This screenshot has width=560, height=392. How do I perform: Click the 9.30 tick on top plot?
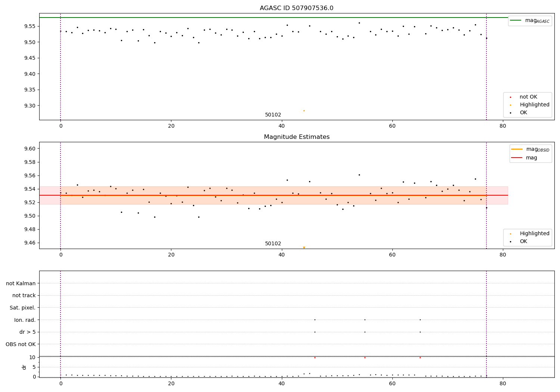29,106
